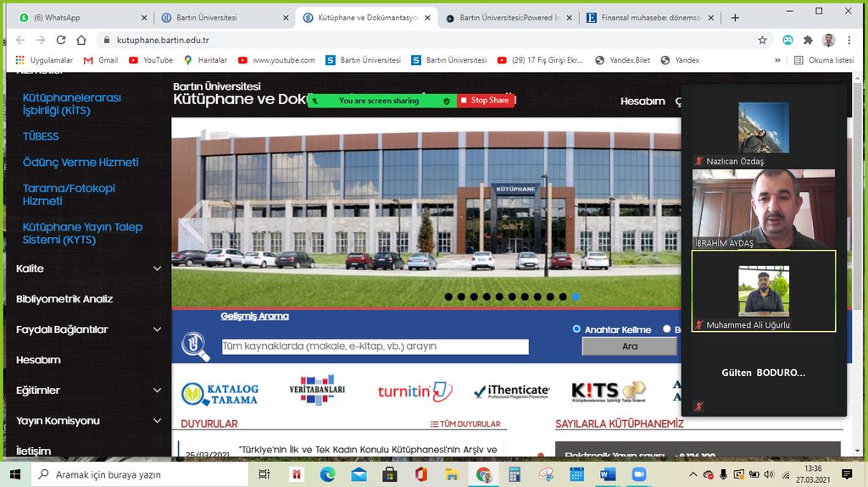Open the Turnitin logo link
Image resolution: width=868 pixels, height=487 pixels.
pos(415,392)
